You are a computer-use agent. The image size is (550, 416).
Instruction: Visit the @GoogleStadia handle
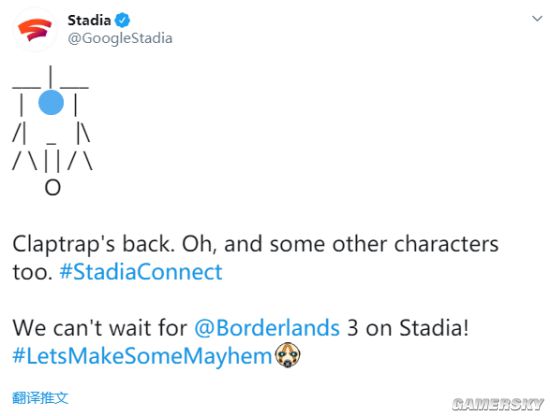tap(120, 38)
